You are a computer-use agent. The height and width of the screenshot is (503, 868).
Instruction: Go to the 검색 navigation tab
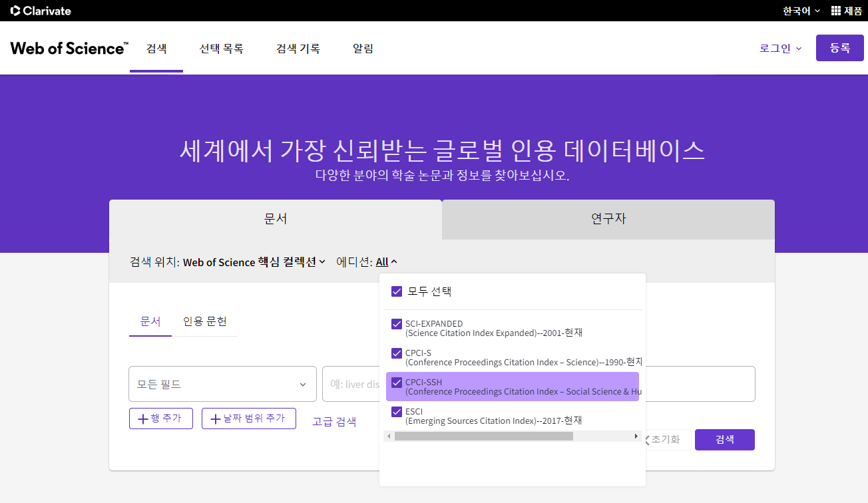156,49
